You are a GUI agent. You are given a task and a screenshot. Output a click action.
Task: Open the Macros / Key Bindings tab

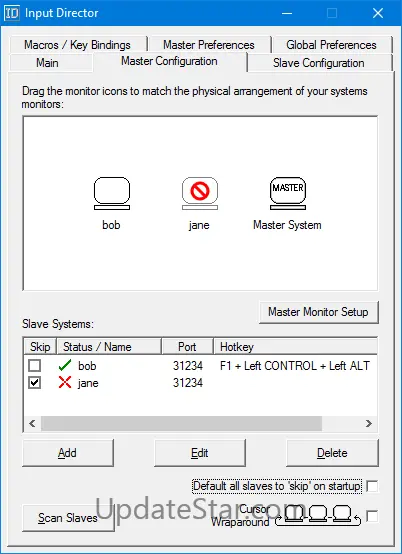click(x=77, y=45)
